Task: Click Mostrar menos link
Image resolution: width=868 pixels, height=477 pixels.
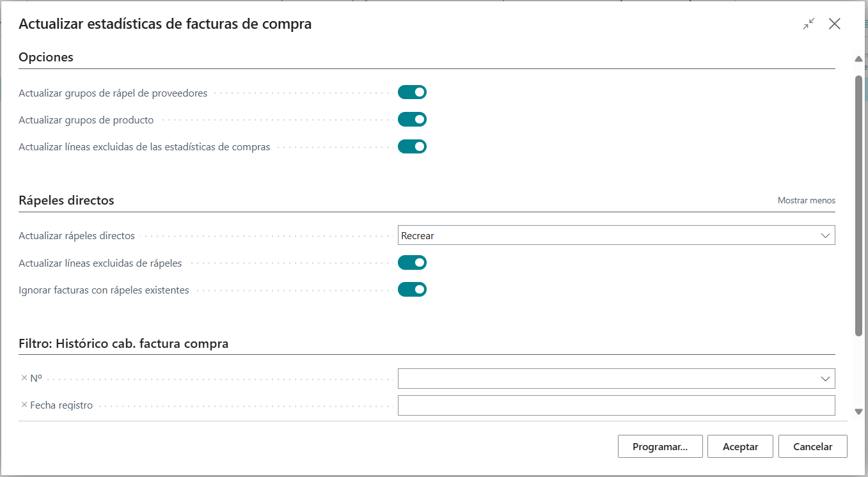Action: (x=806, y=200)
